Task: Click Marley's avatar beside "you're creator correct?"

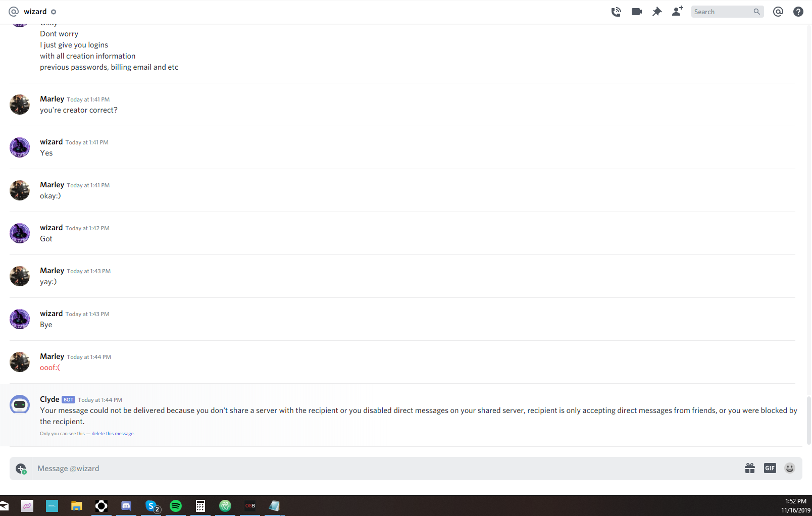Action: point(20,105)
